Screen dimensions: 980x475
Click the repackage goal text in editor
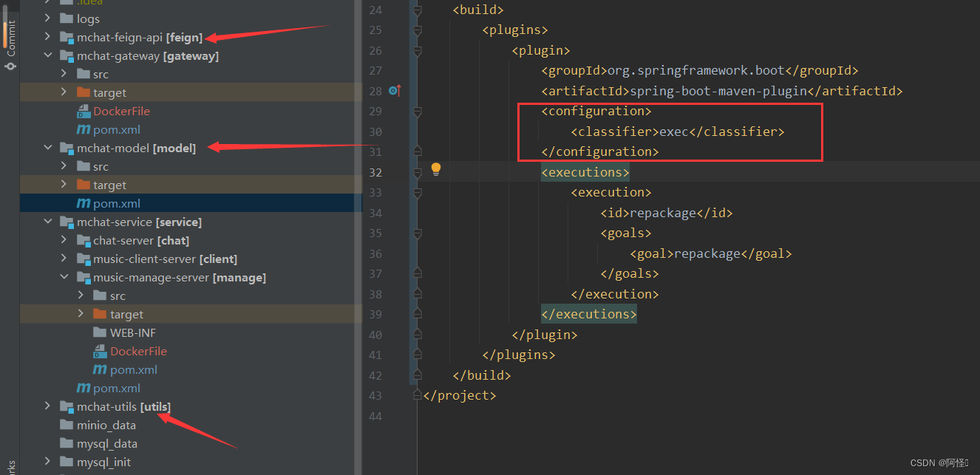pos(707,253)
